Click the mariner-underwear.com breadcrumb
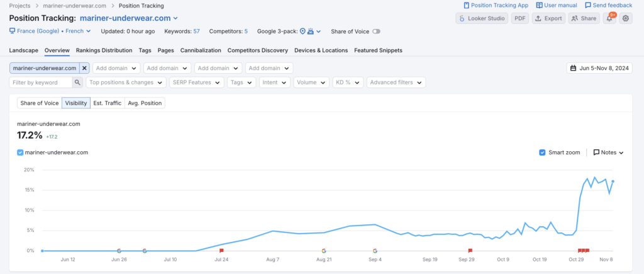The image size is (644, 274). [x=74, y=6]
